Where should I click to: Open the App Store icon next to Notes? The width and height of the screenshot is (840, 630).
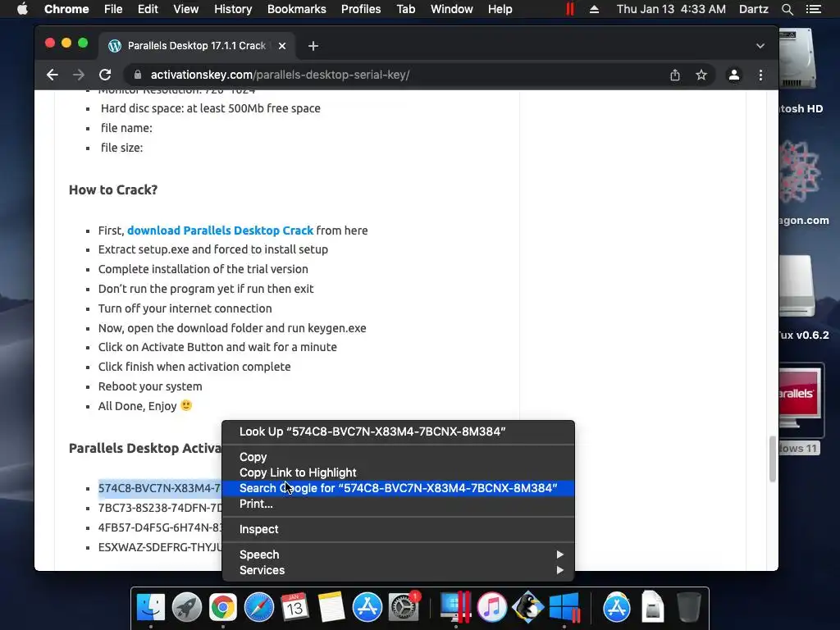(x=367, y=608)
